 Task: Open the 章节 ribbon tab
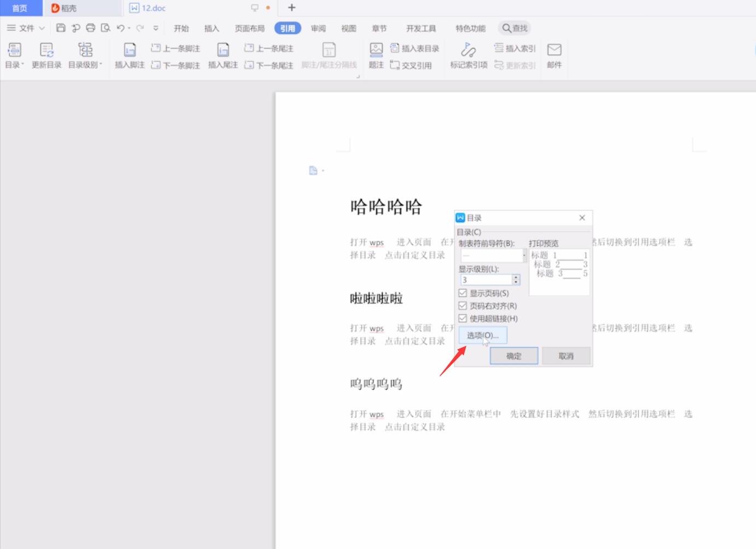coord(379,28)
